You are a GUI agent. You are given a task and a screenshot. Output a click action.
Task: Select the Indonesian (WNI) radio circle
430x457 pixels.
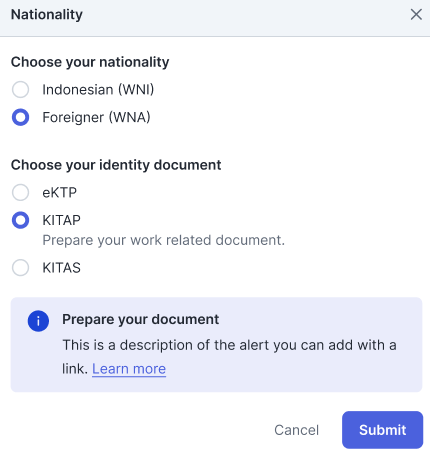[x=20, y=90]
